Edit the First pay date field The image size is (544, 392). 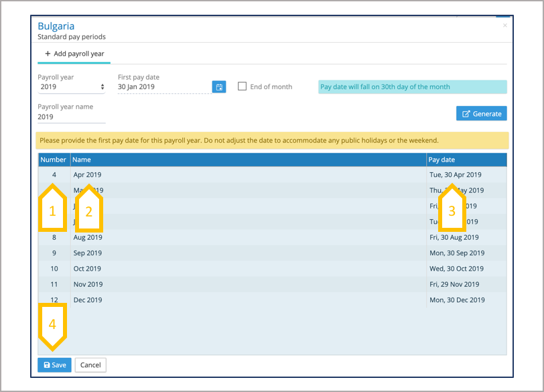tap(163, 87)
